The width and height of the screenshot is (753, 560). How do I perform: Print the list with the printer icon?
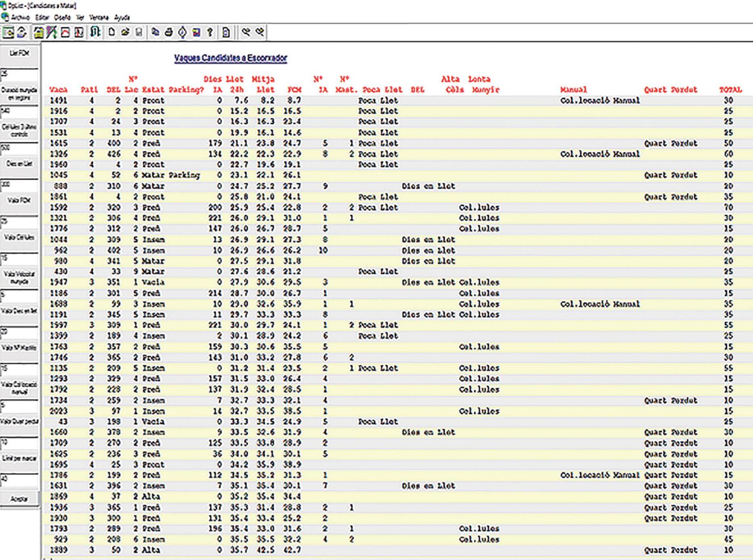[x=169, y=32]
